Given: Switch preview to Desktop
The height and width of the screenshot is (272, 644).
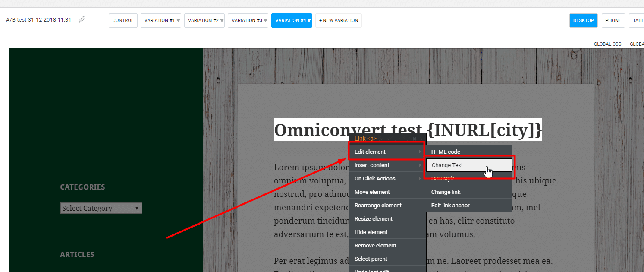Looking at the screenshot, I should pyautogui.click(x=584, y=20).
